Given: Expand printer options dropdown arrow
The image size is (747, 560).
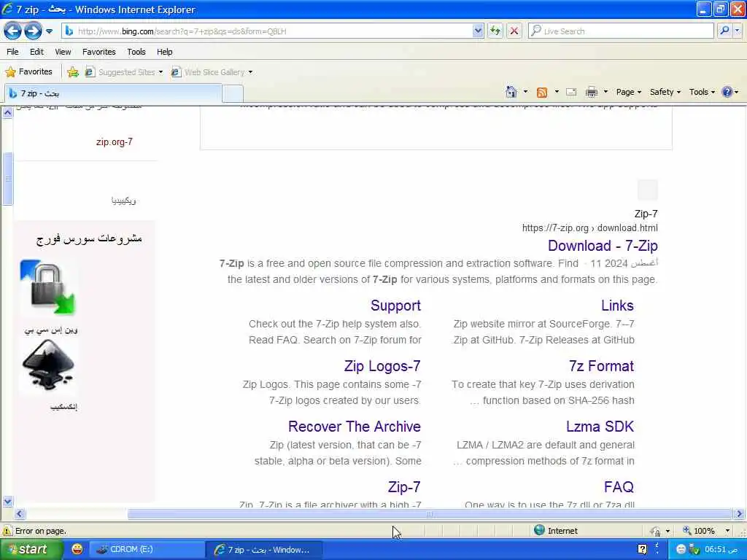Looking at the screenshot, I should (606, 92).
